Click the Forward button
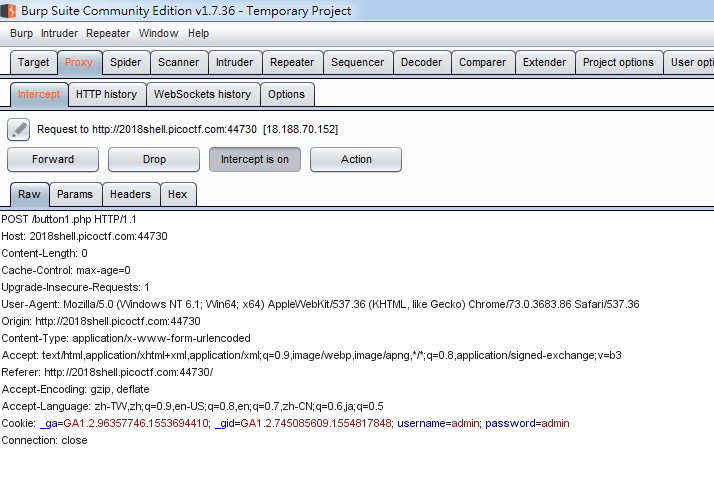This screenshot has width=714, height=500. pyautogui.click(x=53, y=159)
